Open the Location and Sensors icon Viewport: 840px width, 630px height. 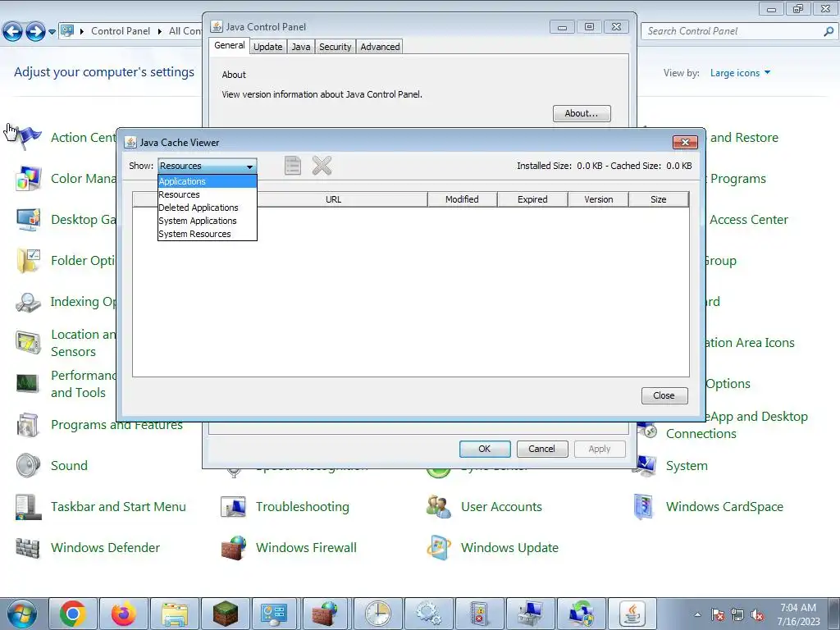point(28,343)
